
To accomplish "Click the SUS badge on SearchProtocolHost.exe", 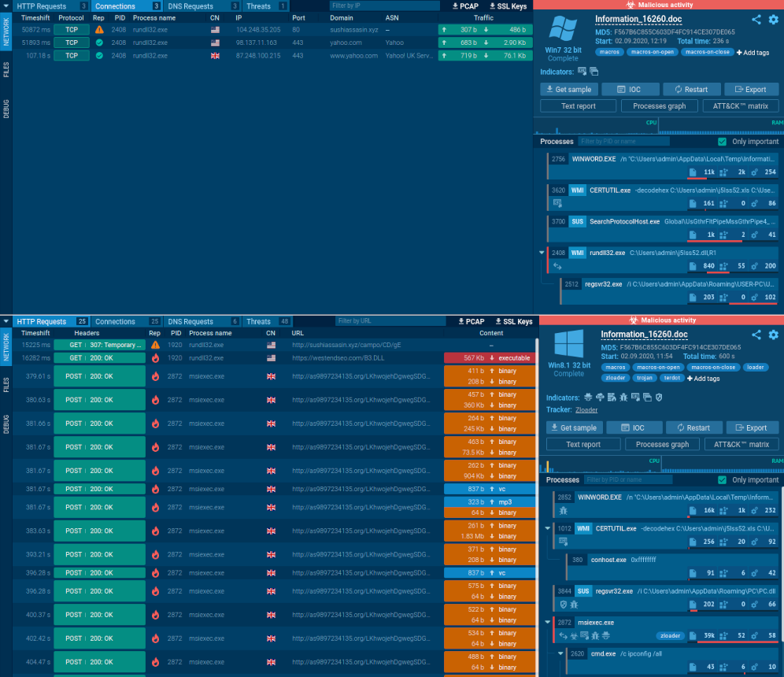I will coord(578,221).
